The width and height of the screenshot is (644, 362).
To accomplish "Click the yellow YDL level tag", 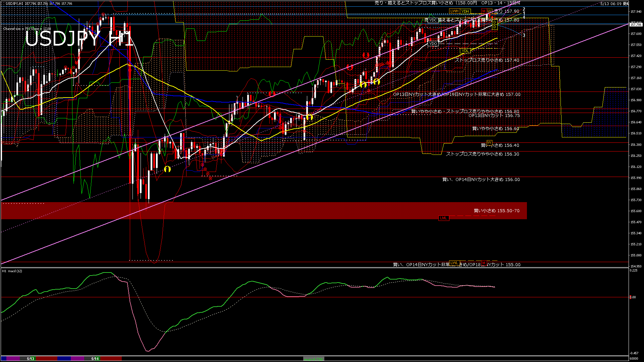I will pos(465,51).
